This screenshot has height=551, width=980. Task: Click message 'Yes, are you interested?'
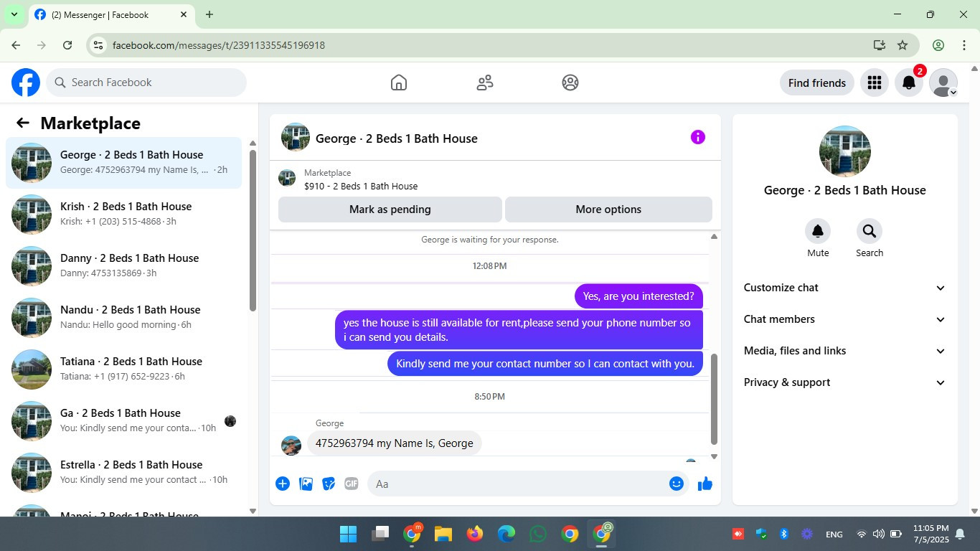639,296
